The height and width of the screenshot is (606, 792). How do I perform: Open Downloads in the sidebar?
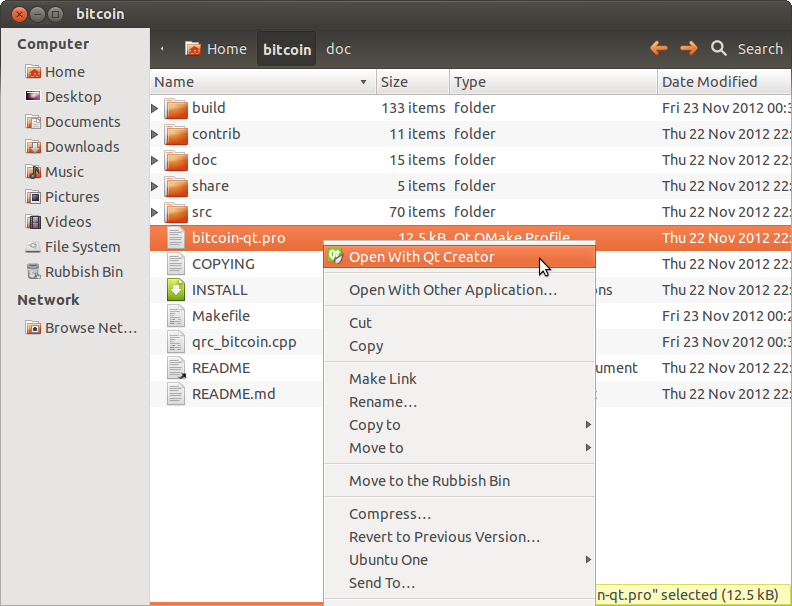pos(72,146)
